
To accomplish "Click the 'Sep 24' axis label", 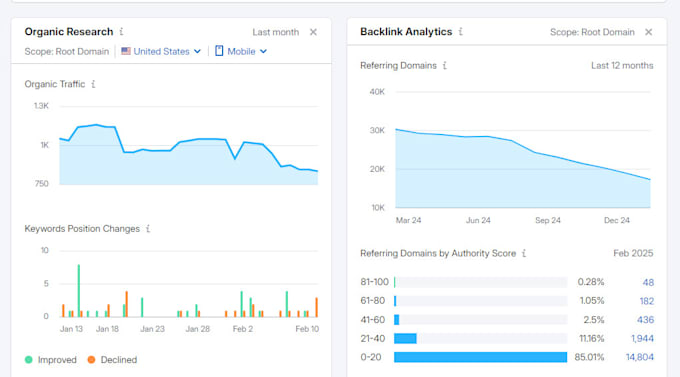I will [x=548, y=220].
